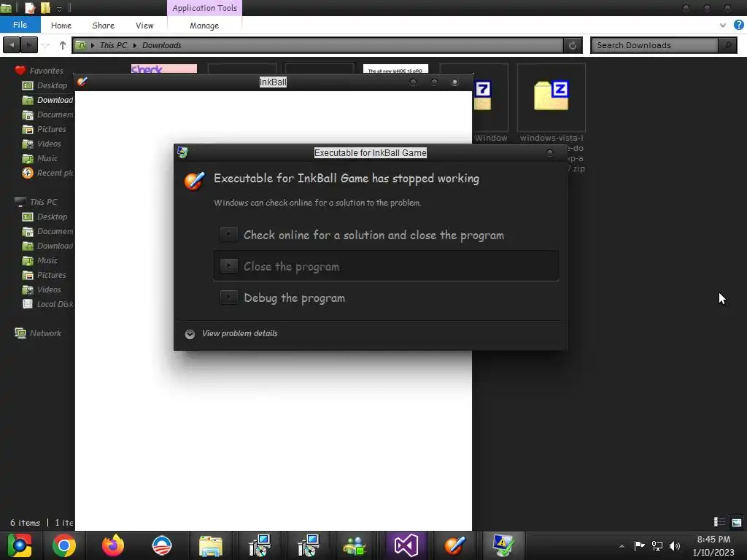Open the Customize Quick Access Toolbar dropdown
The width and height of the screenshot is (747, 560).
coord(60,9)
